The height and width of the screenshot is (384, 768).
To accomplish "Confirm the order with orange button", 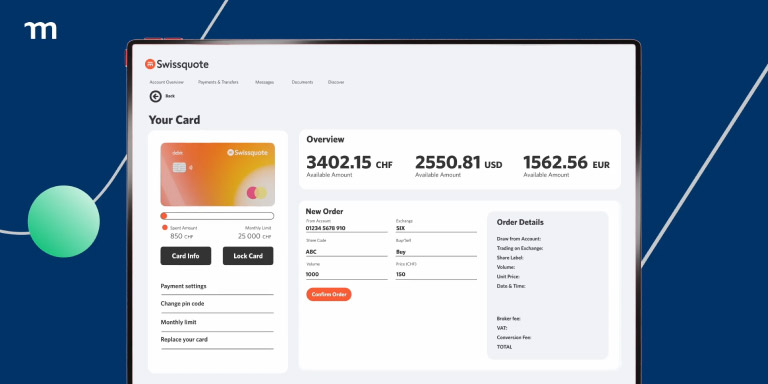I will coord(329,294).
